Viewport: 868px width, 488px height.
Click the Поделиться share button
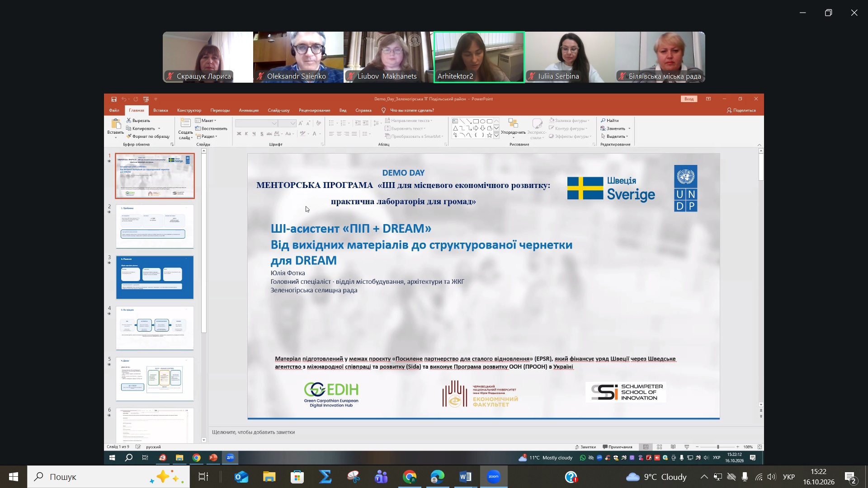(741, 110)
